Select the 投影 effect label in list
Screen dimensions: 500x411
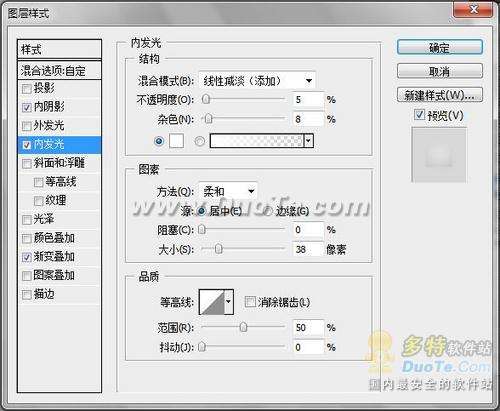coord(44,88)
